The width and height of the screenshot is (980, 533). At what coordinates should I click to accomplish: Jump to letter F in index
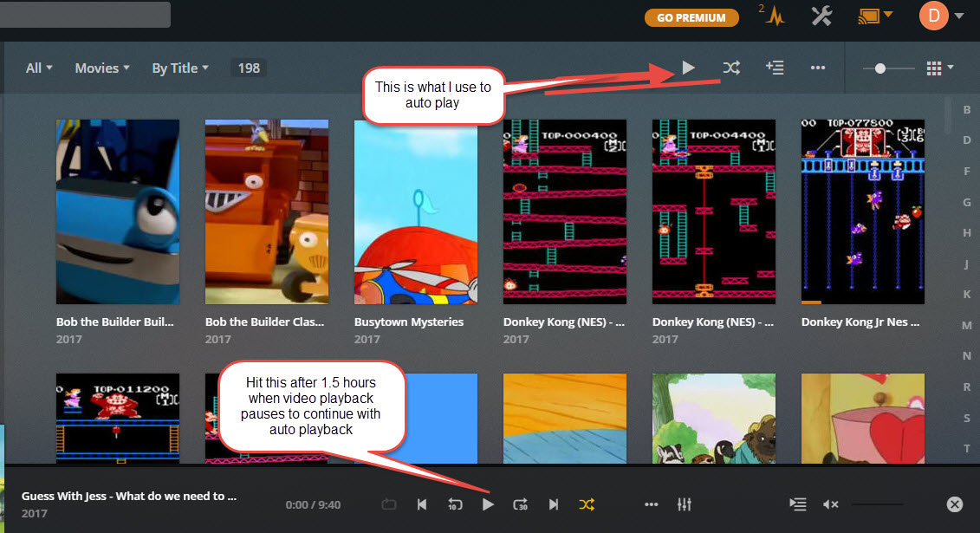(x=967, y=172)
